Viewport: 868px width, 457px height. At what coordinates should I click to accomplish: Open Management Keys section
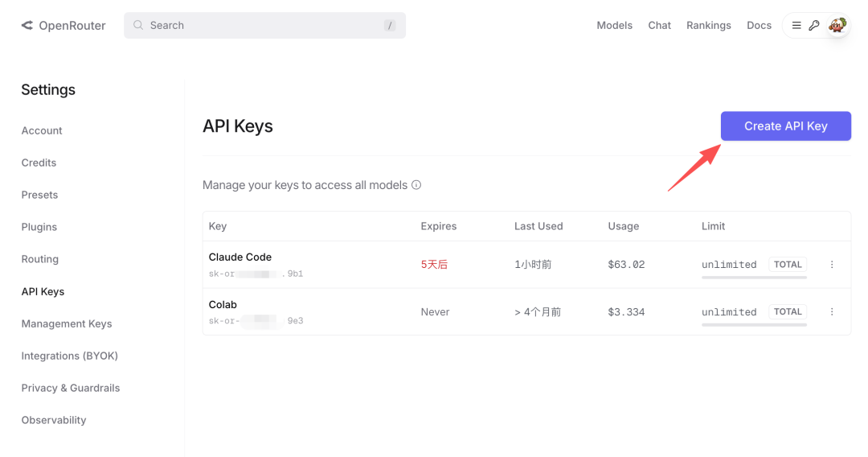67,323
